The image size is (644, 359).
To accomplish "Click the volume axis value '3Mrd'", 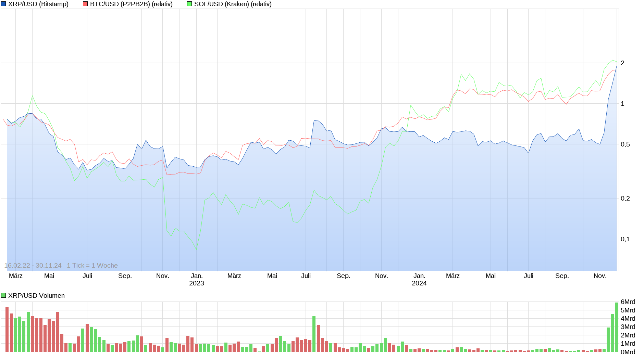I will point(628,327).
